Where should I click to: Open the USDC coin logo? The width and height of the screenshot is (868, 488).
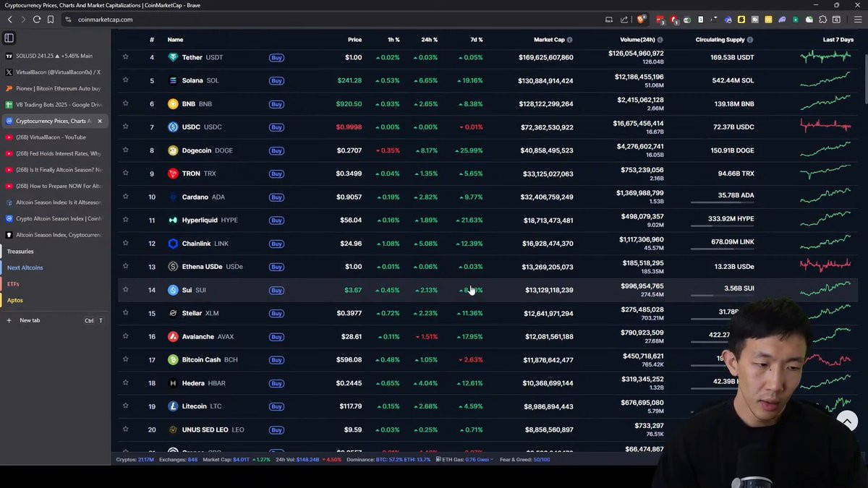pos(173,127)
